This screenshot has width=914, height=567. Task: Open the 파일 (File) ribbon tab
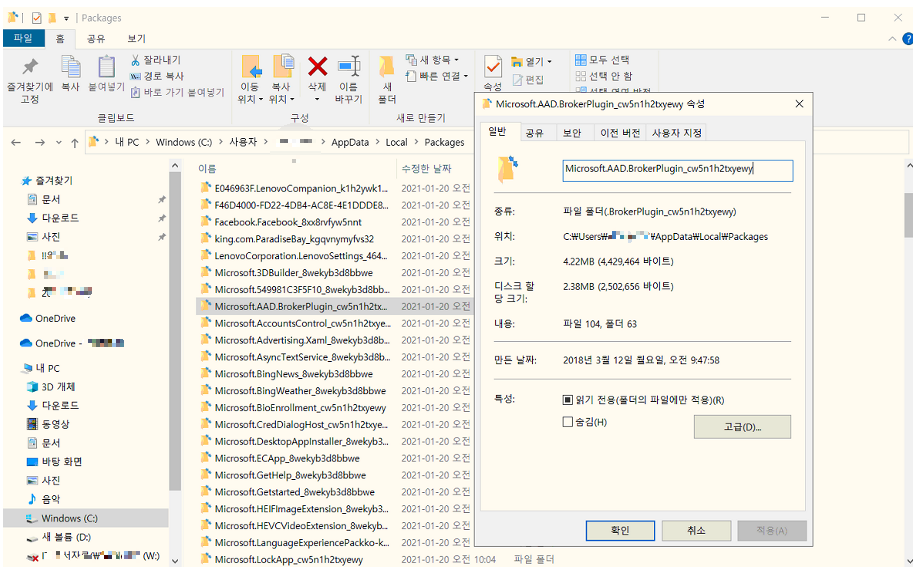[23, 38]
